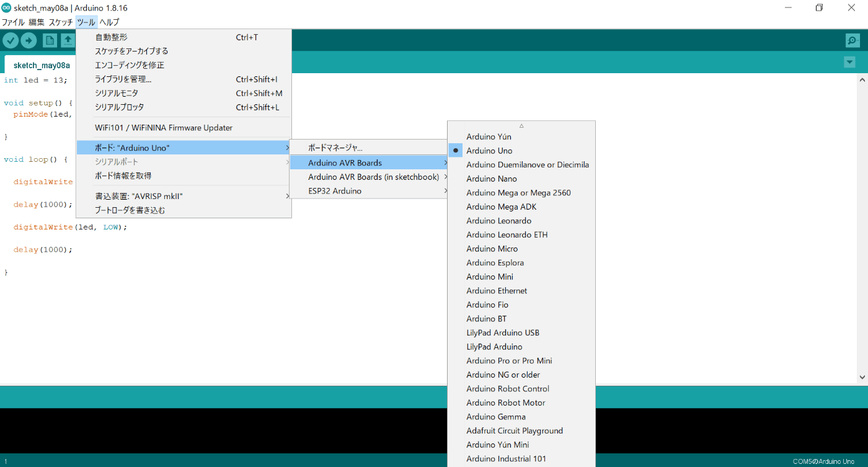Screen dimensions: 868x467
Task: Select Arduino Nano board
Action: click(x=521, y=179)
